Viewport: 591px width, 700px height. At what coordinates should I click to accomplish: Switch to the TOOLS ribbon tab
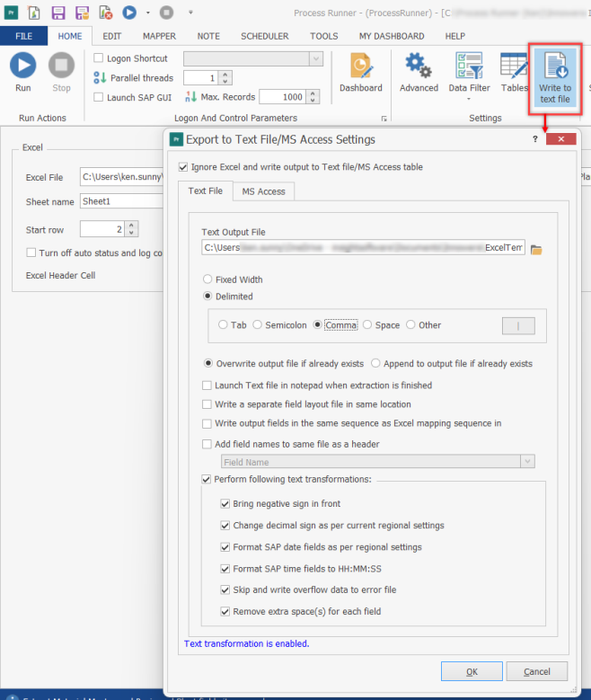pos(324,36)
